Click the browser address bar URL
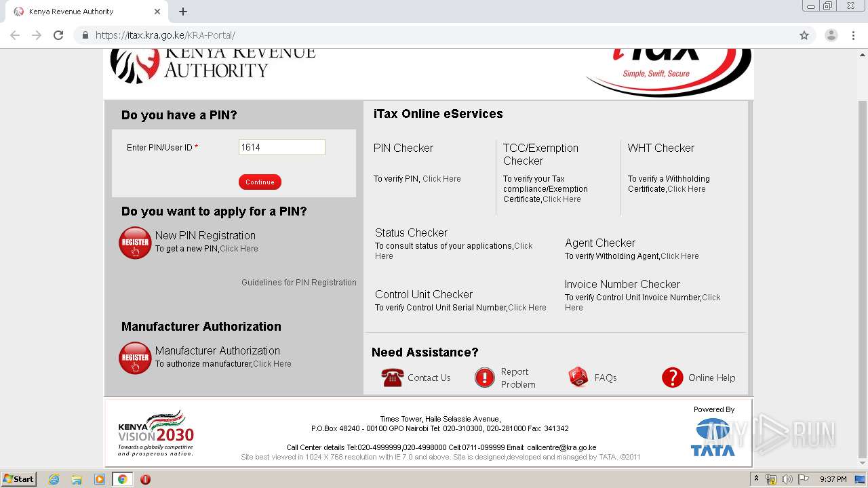 point(165,35)
